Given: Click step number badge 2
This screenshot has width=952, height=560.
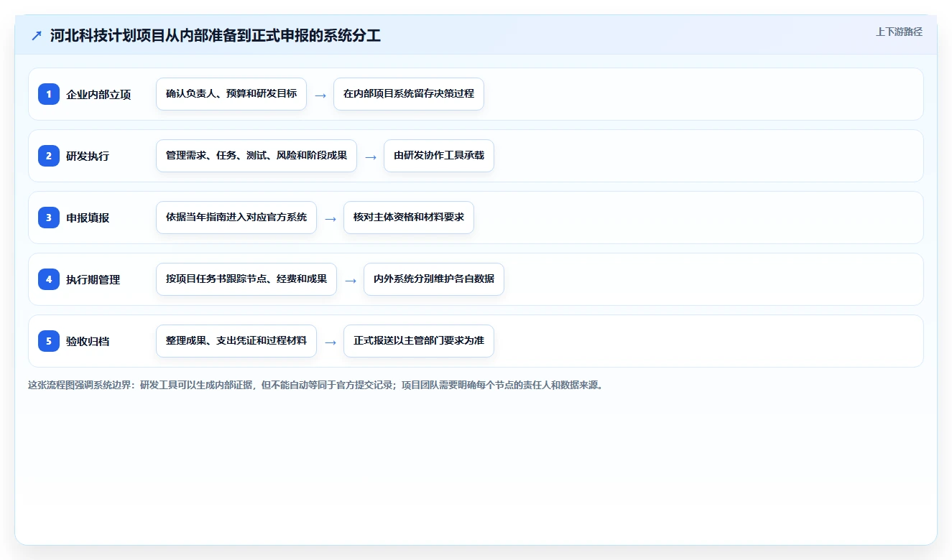Looking at the screenshot, I should click(x=49, y=156).
